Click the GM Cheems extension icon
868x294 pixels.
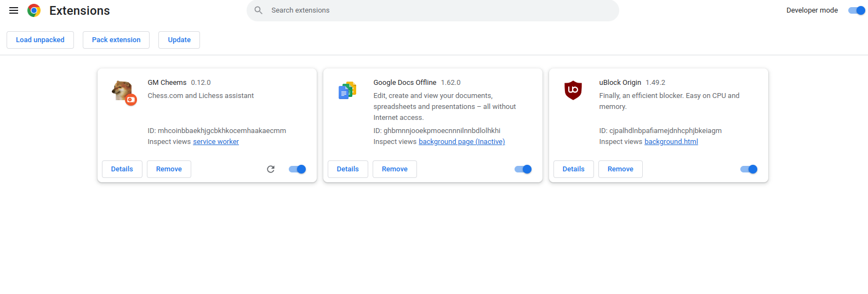(x=123, y=92)
